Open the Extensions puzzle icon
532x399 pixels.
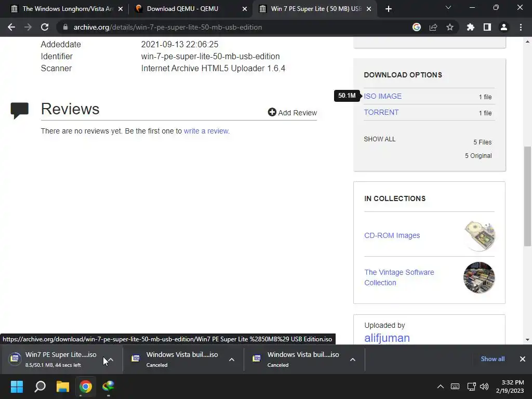471,27
